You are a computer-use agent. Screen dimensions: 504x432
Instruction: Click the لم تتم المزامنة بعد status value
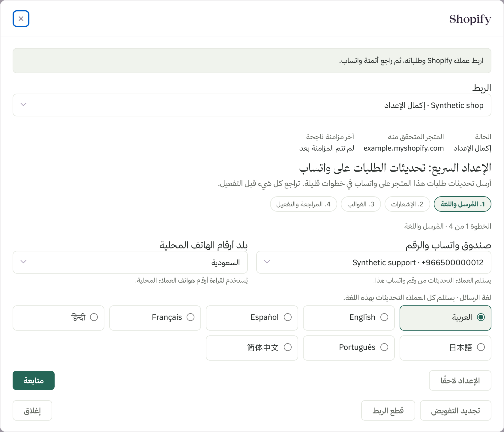[x=327, y=148]
